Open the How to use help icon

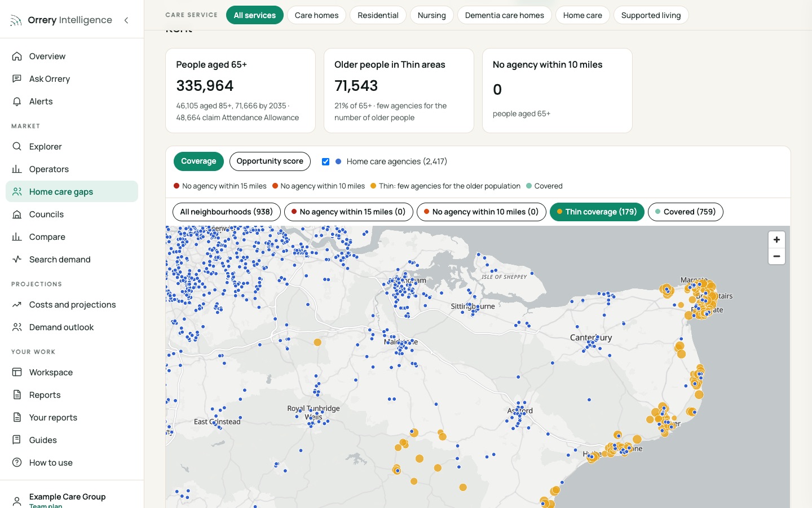coord(17,463)
